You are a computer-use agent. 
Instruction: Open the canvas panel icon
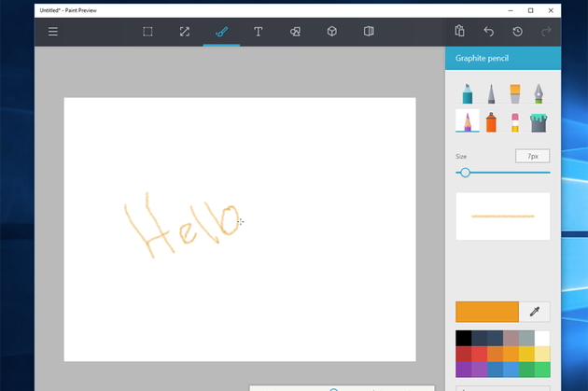pyautogui.click(x=369, y=31)
